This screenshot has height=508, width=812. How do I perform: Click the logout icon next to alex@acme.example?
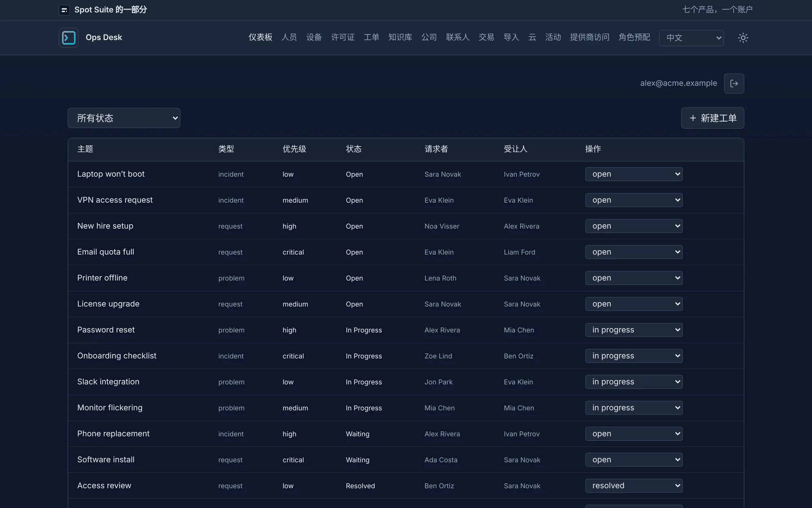pos(734,83)
